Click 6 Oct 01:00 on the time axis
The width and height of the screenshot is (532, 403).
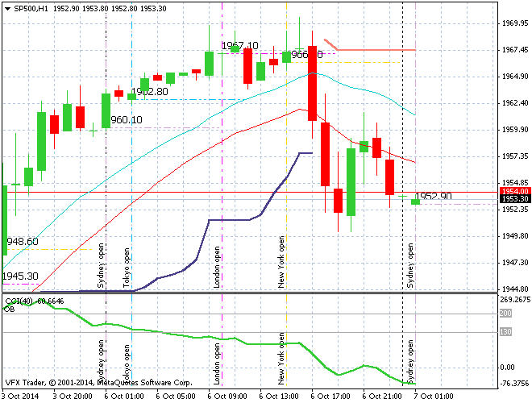click(x=124, y=397)
